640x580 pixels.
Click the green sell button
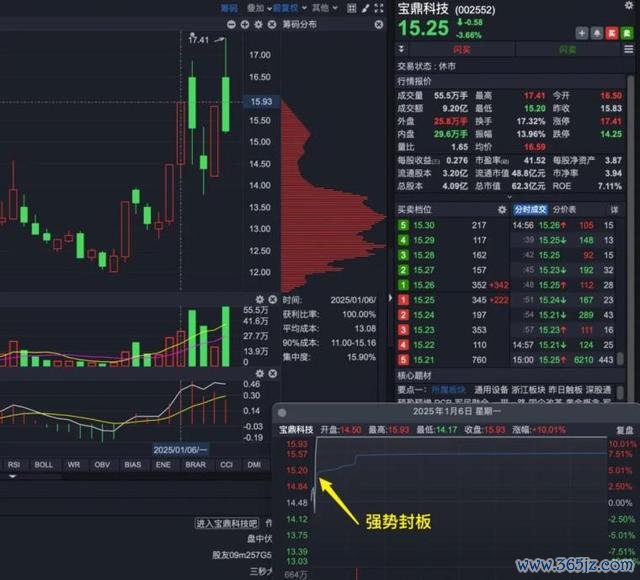[x=627, y=33]
